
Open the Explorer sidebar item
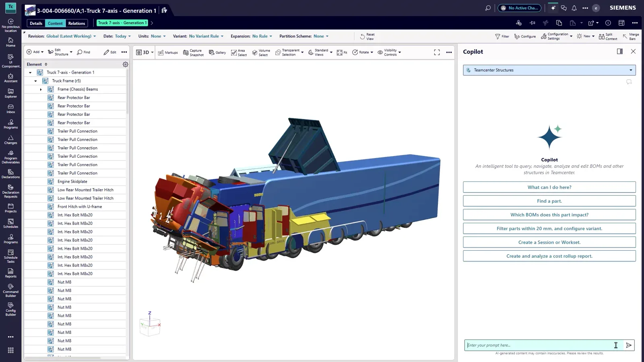pyautogui.click(x=10, y=93)
